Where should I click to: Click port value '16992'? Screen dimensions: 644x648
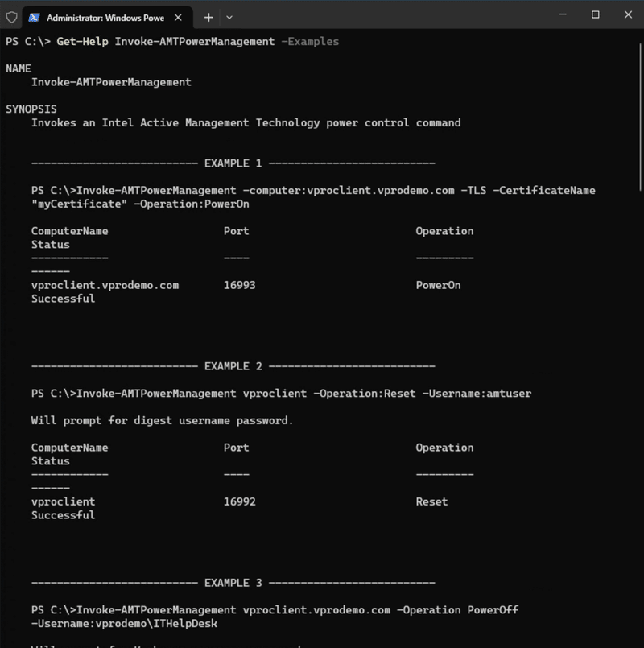tap(239, 501)
